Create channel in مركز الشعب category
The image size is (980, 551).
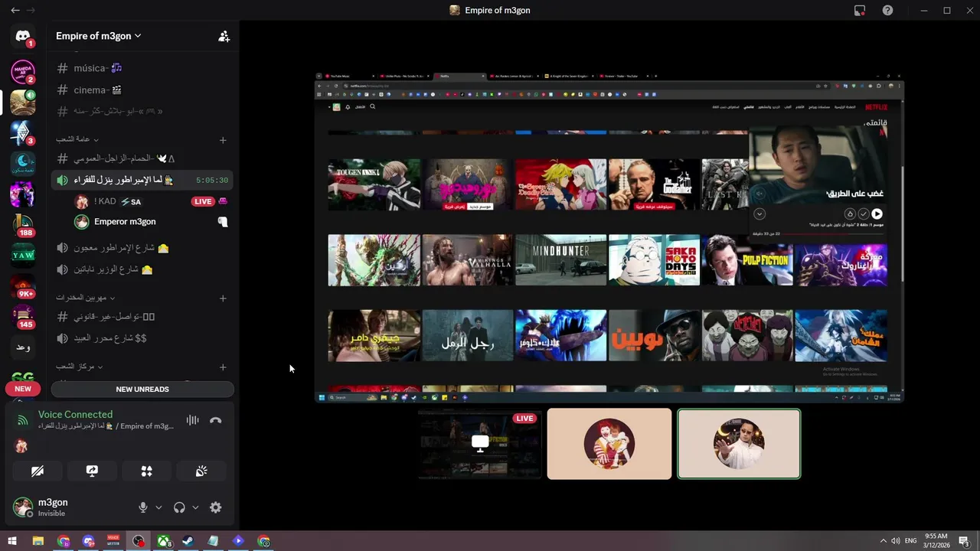pos(223,367)
